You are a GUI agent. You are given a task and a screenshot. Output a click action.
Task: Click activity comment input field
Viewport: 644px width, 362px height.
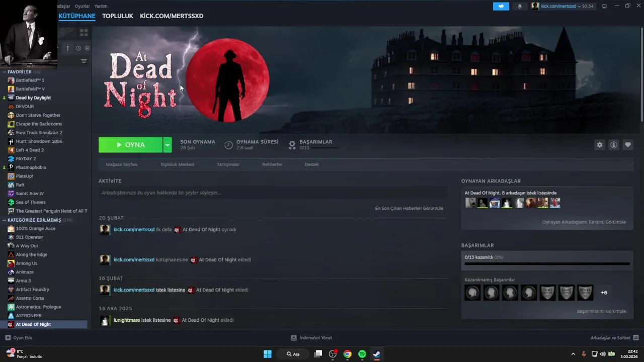[x=273, y=193]
